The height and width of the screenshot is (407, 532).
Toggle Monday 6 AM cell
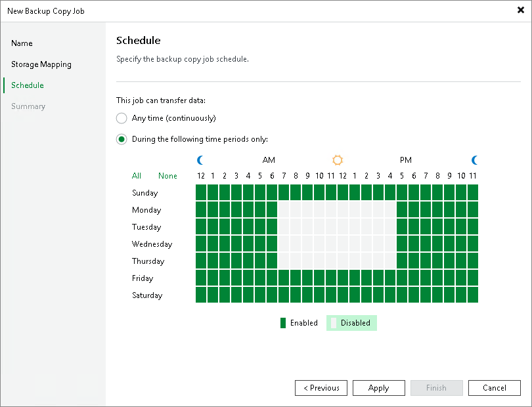tap(272, 209)
